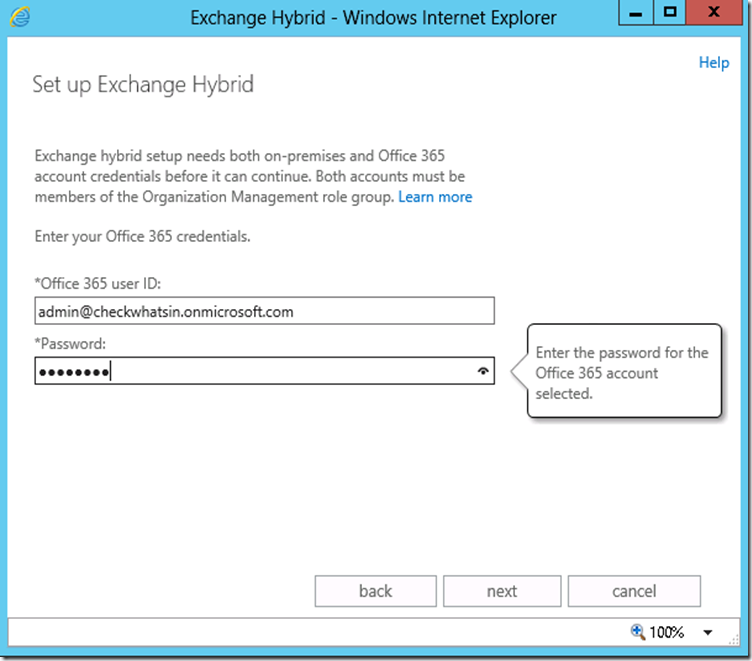Image resolution: width=752 pixels, height=661 pixels.
Task: Click the '*Password:' label
Action: pos(70,343)
